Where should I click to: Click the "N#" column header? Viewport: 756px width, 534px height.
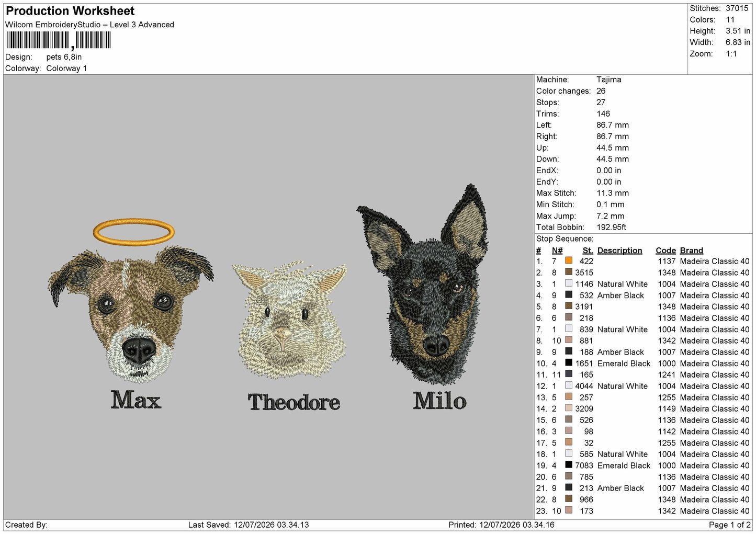click(557, 251)
